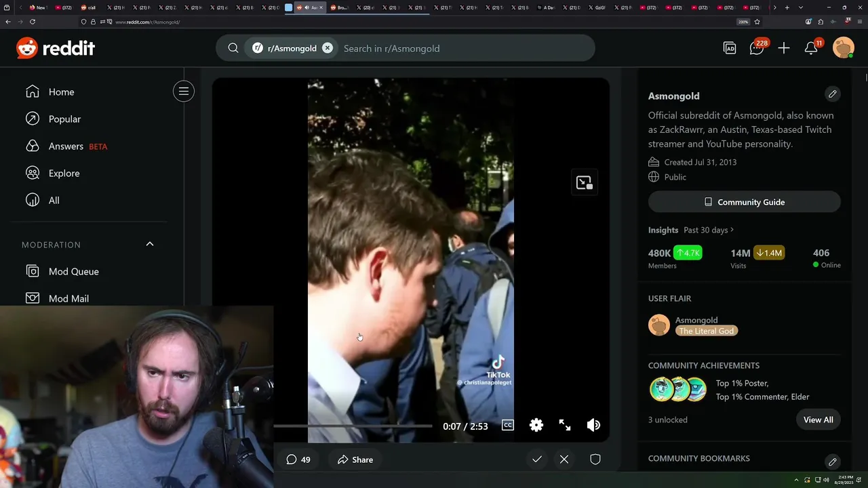This screenshot has height=488, width=868.
Task: Click the community achievements badge icons
Action: click(x=677, y=390)
